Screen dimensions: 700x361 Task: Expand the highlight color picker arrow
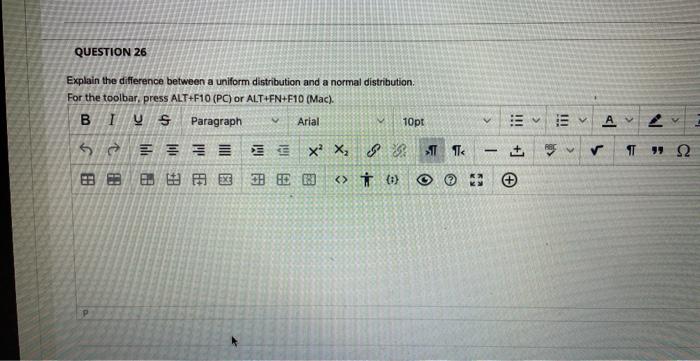tap(675, 120)
